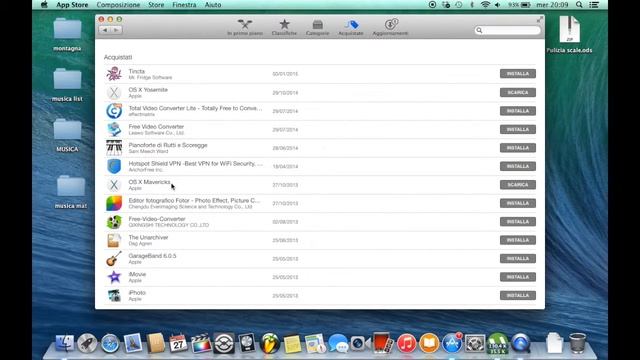Open Finder from the Dock
The height and width of the screenshot is (360, 640).
(x=64, y=343)
